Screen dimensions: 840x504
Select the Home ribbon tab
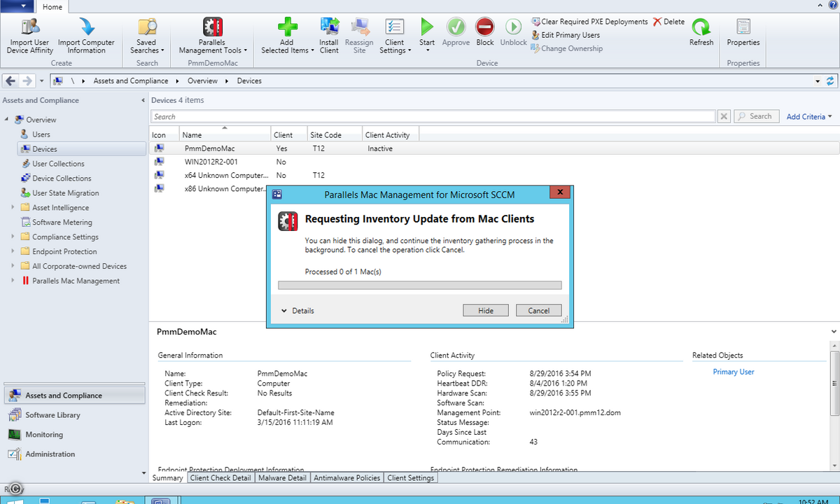52,7
